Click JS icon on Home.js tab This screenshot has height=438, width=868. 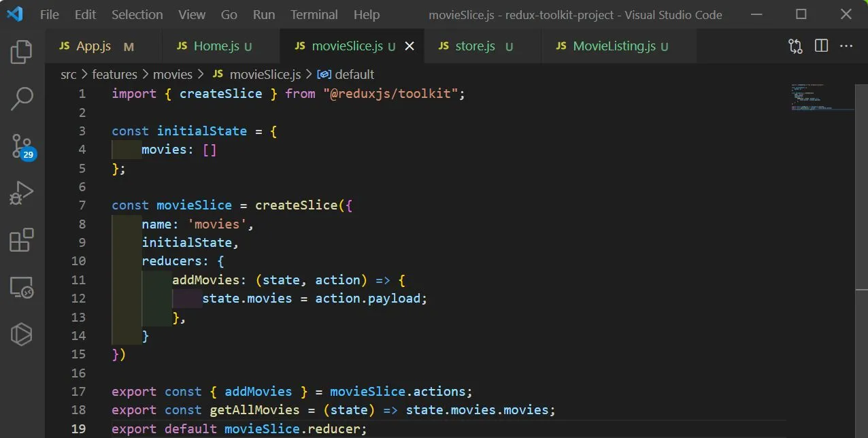[182, 46]
